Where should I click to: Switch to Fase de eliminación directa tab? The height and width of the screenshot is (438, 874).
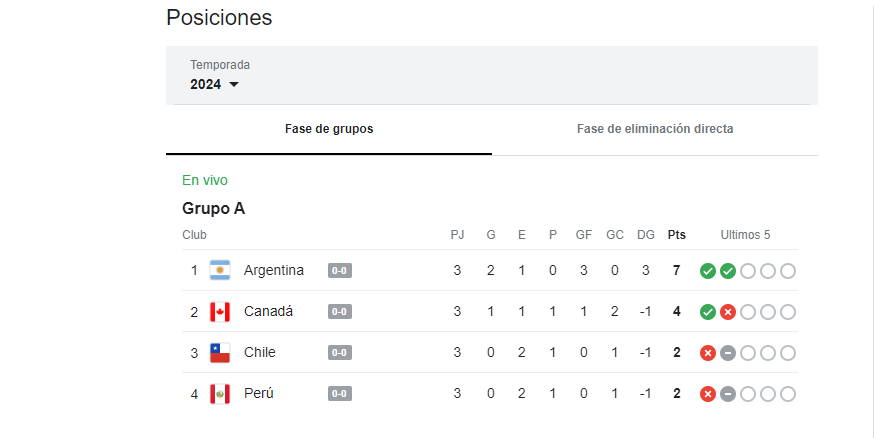coord(655,129)
